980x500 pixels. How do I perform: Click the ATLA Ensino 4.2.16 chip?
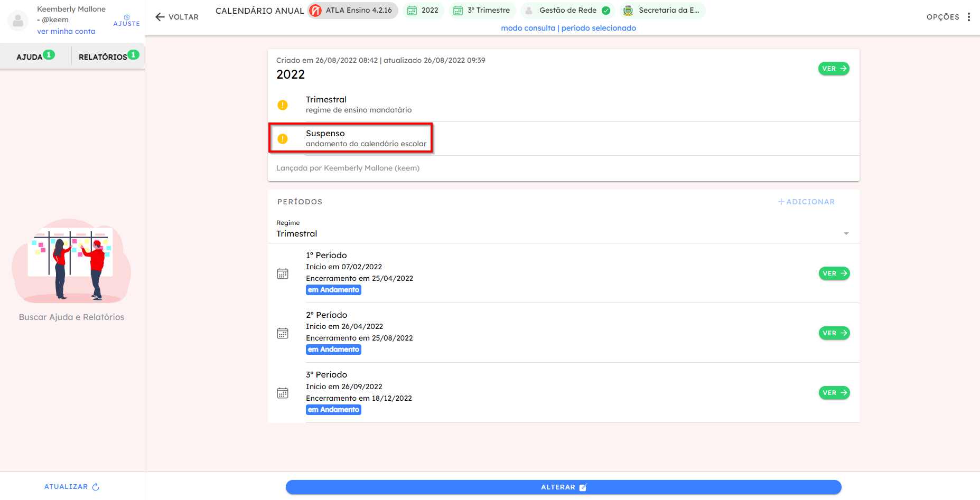click(x=353, y=11)
